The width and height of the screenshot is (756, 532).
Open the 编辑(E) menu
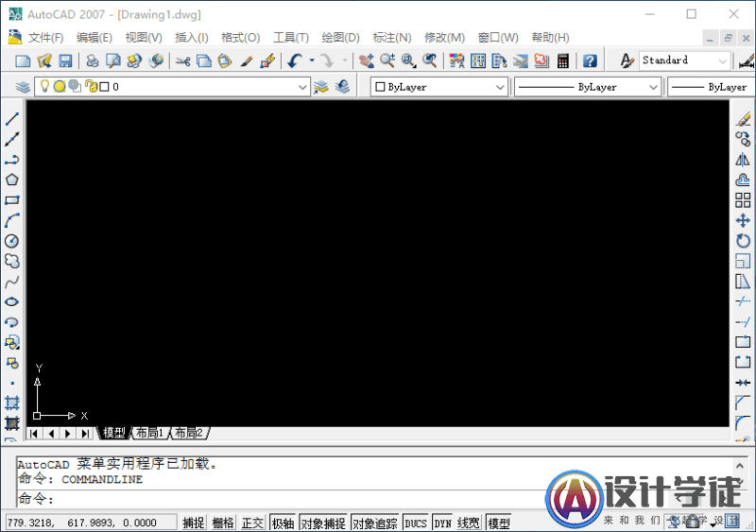click(x=94, y=38)
